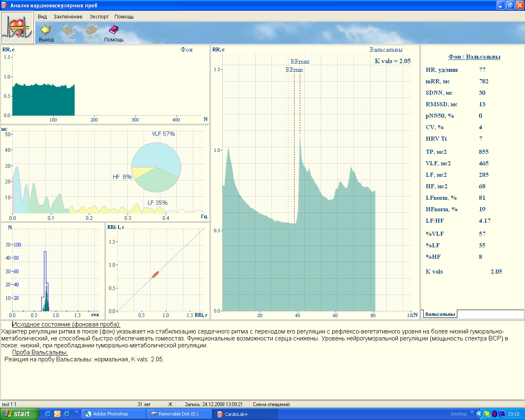Click the Windows start button
Viewport: 525px width, 420px height.
click(x=20, y=414)
